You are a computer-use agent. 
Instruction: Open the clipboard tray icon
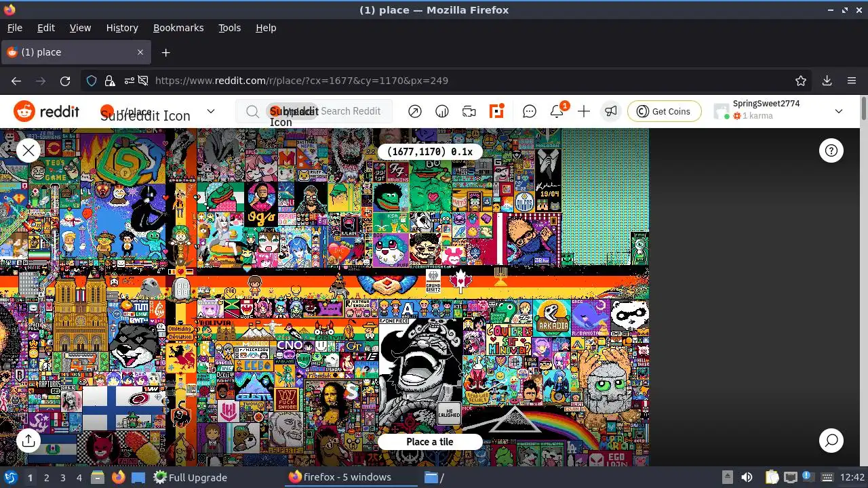click(772, 477)
